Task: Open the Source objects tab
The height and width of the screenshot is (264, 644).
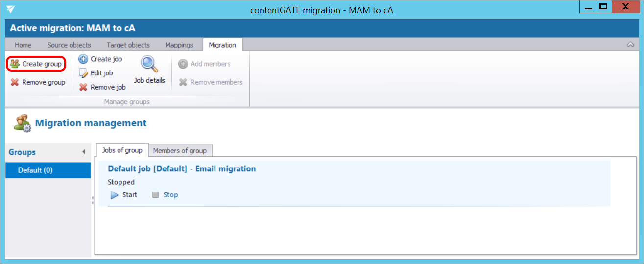Action: pos(69,45)
